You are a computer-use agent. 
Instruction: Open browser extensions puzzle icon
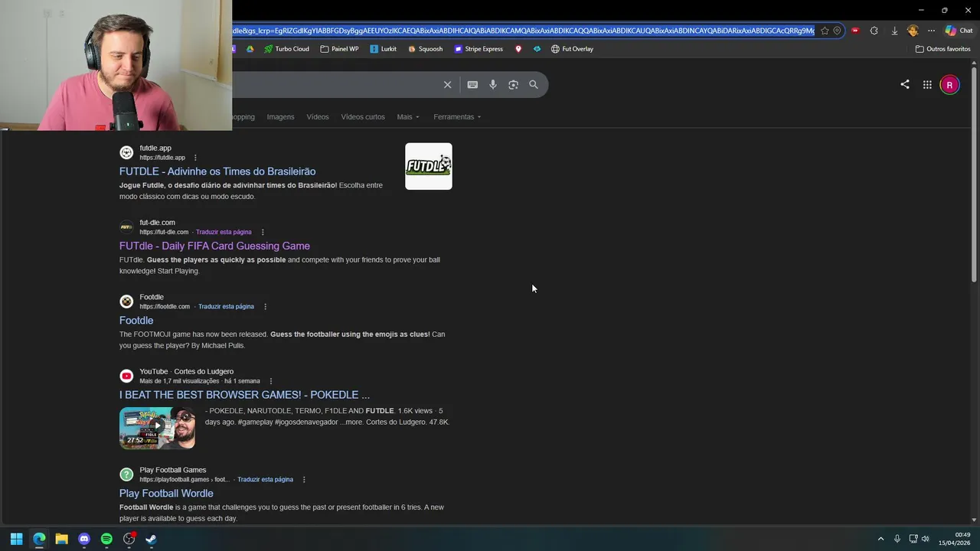874,31
